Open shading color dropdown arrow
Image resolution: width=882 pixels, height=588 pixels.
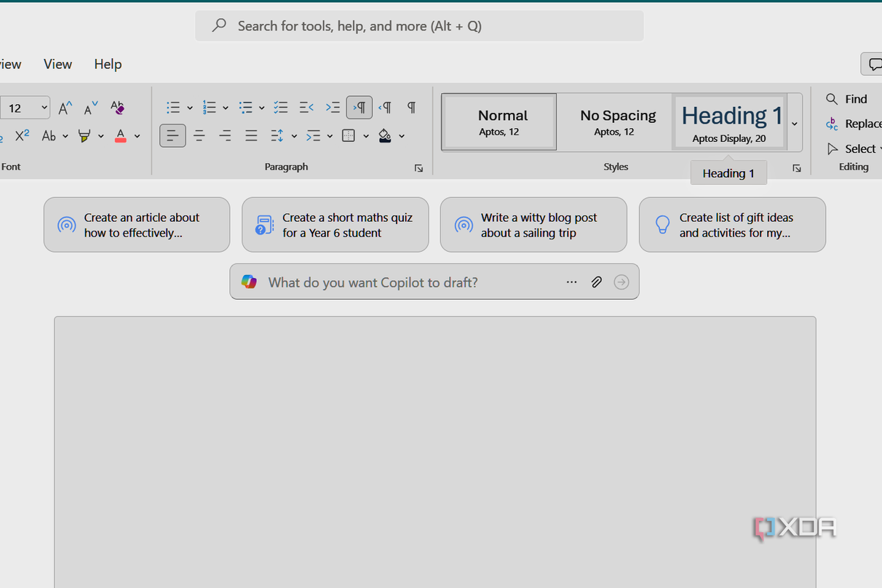(402, 136)
